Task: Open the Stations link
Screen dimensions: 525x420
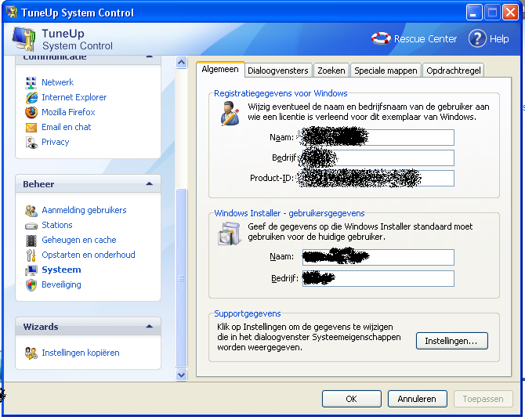Action: click(57, 225)
